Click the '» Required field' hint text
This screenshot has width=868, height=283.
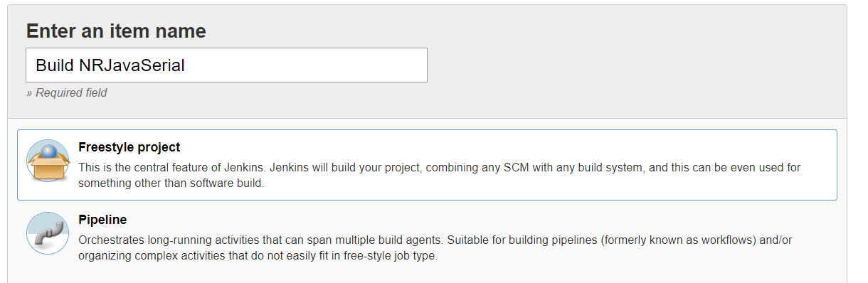pyautogui.click(x=67, y=92)
